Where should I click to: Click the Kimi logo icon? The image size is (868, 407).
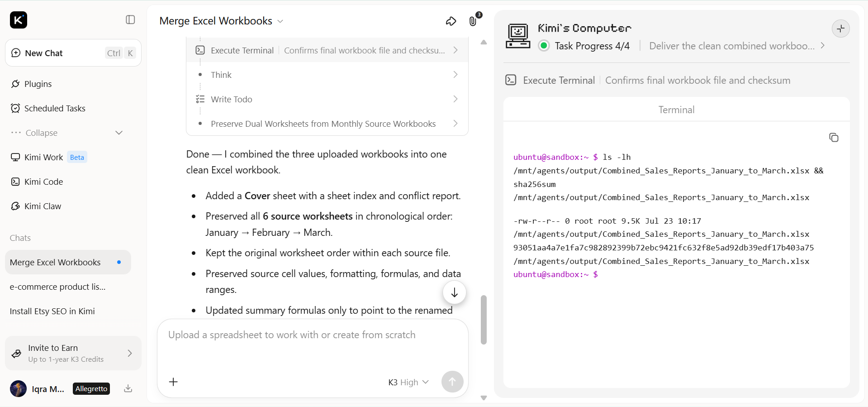[19, 20]
